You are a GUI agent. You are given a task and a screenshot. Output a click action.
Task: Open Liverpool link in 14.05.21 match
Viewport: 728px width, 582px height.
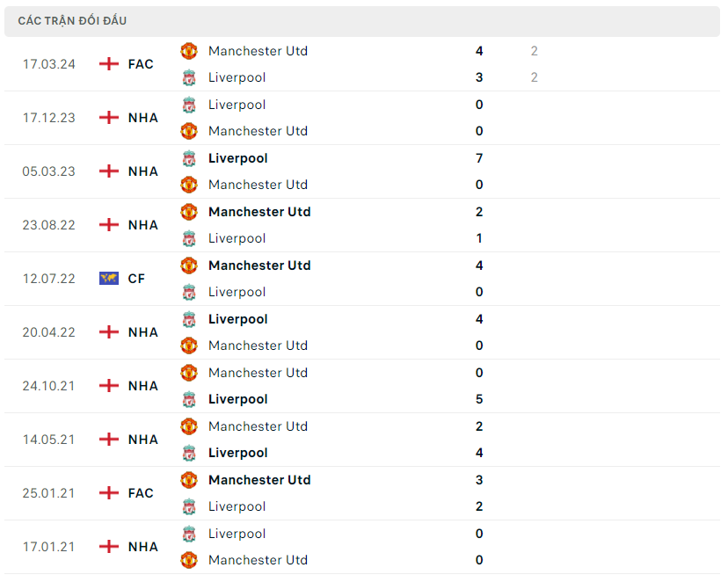coord(237,453)
